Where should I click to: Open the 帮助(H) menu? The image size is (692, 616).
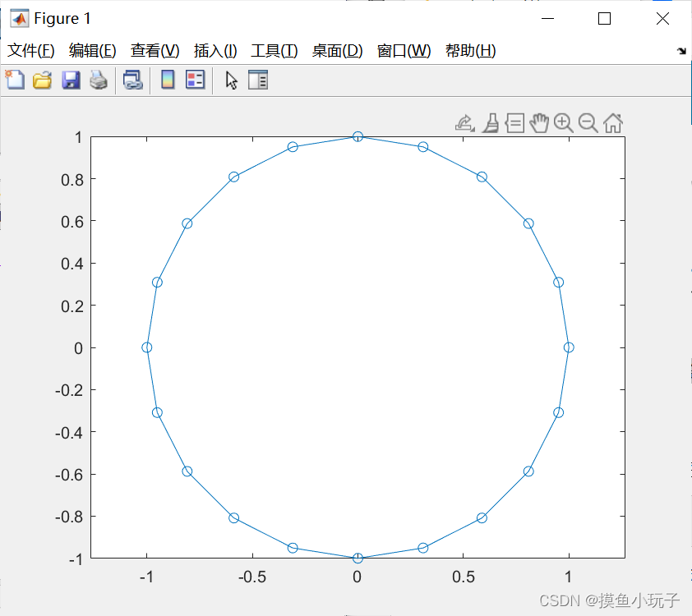coord(470,51)
